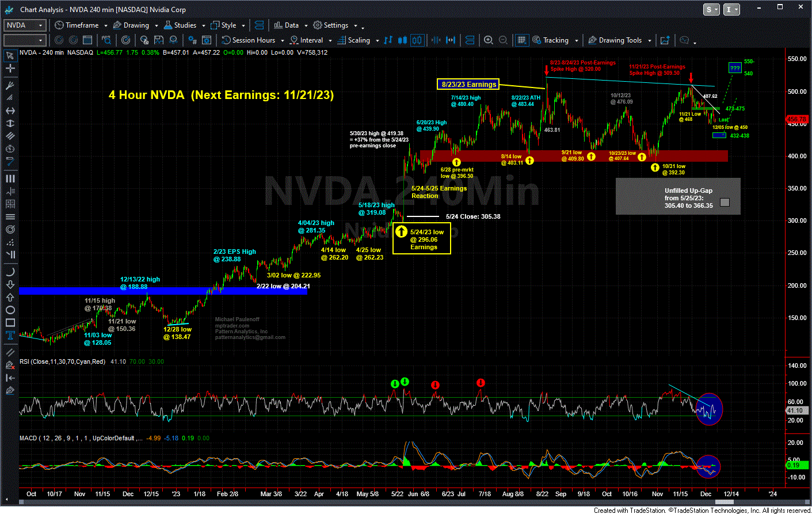Click the Drawing Tools button
The width and height of the screenshot is (812, 514).
point(615,40)
